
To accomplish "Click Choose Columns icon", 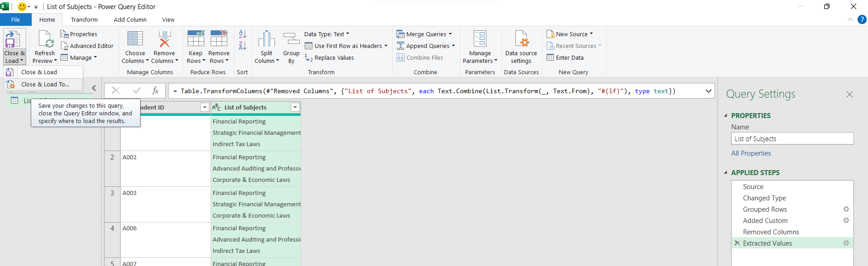I will click(135, 39).
